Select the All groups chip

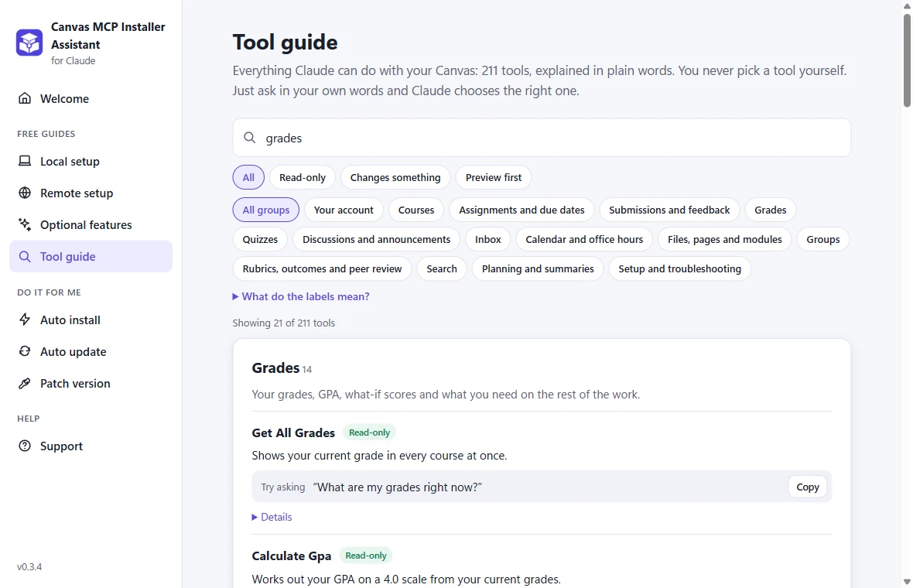pyautogui.click(x=266, y=210)
